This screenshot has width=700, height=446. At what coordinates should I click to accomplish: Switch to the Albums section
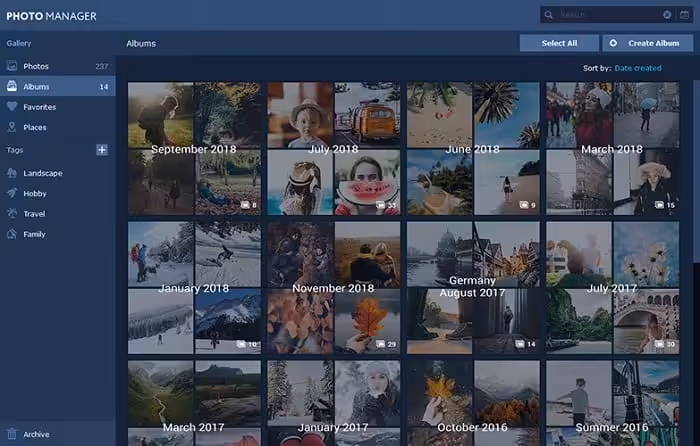tap(36, 87)
